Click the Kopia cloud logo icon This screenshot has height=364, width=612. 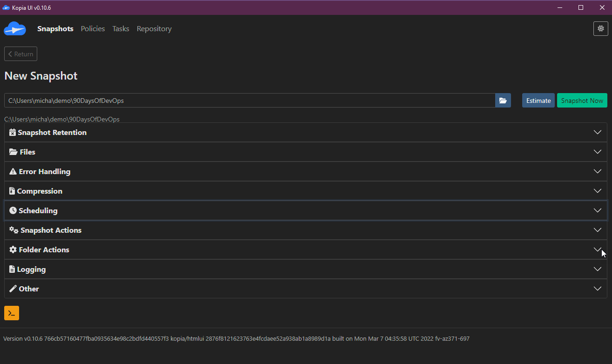(x=15, y=29)
